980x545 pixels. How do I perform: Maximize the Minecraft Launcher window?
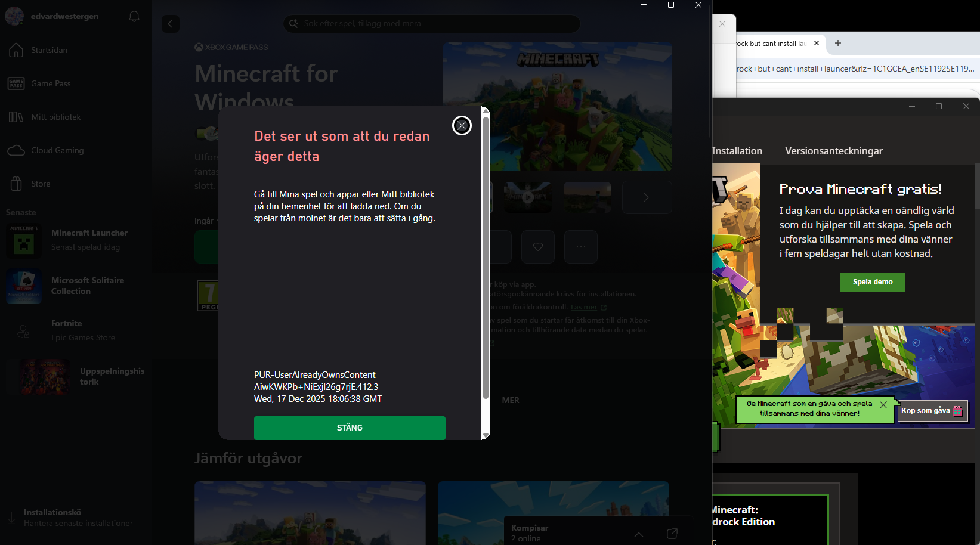(x=939, y=106)
